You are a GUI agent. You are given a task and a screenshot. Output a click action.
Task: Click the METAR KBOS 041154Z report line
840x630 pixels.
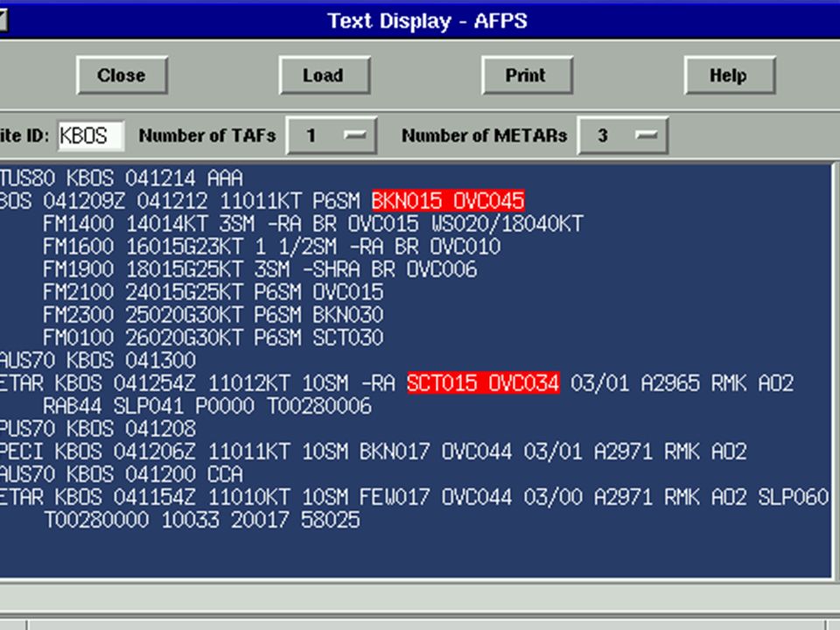click(x=415, y=497)
